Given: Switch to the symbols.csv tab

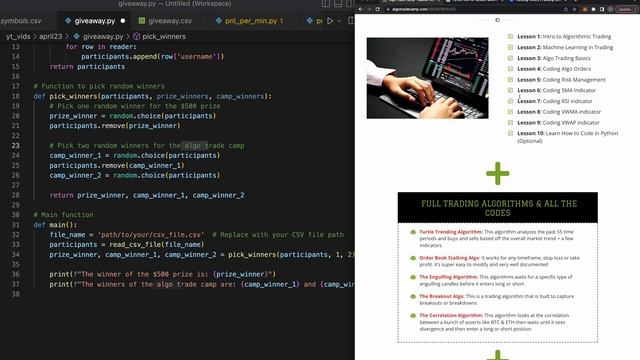Looking at the screenshot, I should pyautogui.click(x=21, y=20).
